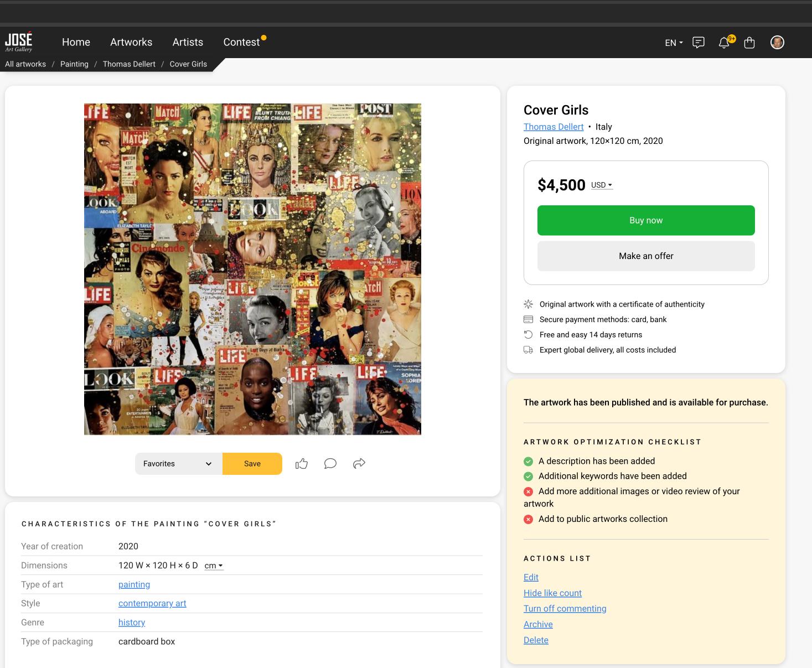Image resolution: width=812 pixels, height=668 pixels.
Task: Click the 14 days returns icon
Action: coord(528,334)
